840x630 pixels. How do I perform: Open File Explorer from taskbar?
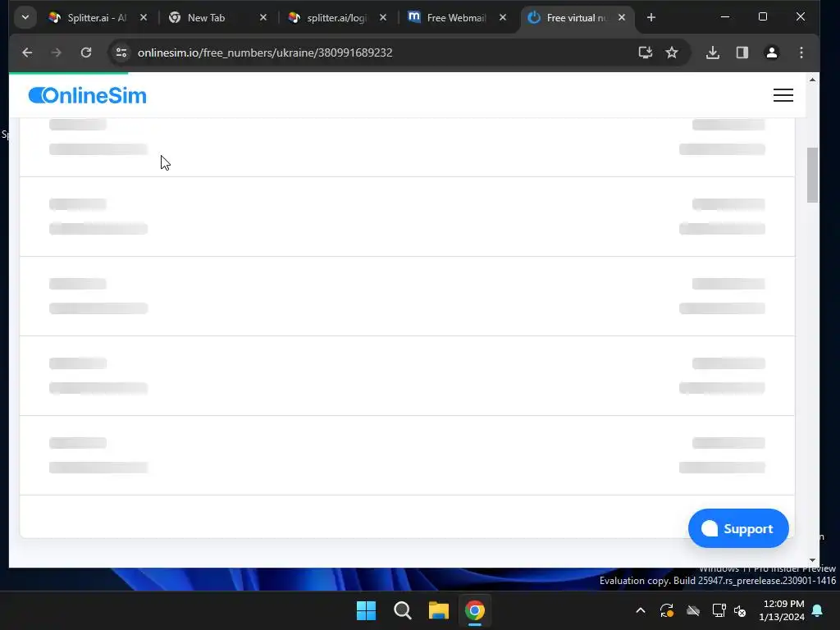[438, 610]
